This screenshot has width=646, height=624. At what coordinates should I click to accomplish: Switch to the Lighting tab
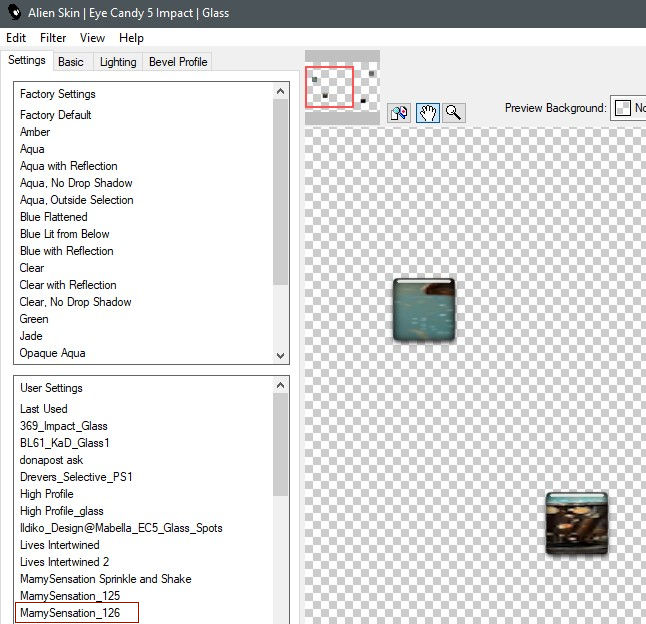118,62
